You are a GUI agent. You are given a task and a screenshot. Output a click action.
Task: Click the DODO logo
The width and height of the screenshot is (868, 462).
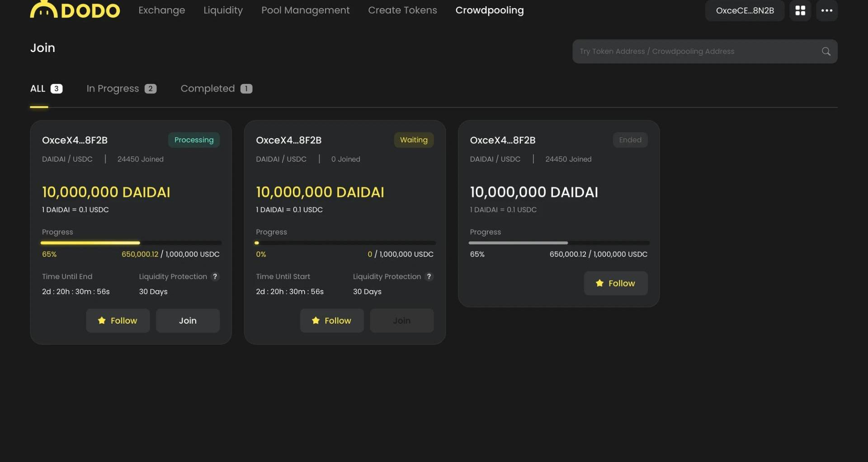(75, 9)
